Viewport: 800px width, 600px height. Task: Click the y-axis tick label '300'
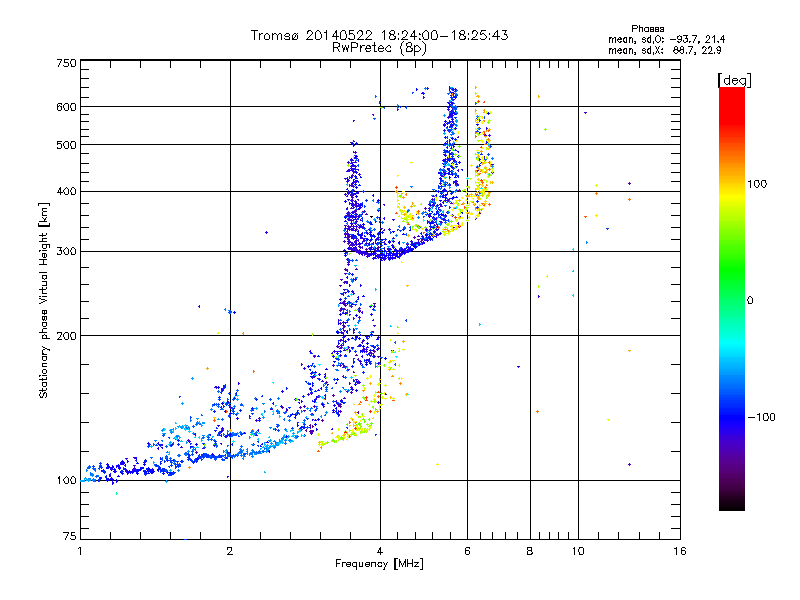coord(66,251)
